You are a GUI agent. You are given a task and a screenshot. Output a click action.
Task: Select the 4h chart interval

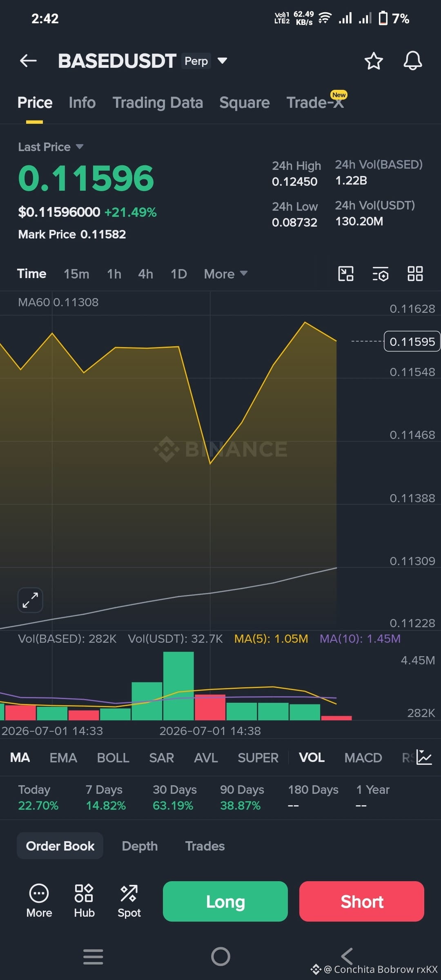click(145, 274)
